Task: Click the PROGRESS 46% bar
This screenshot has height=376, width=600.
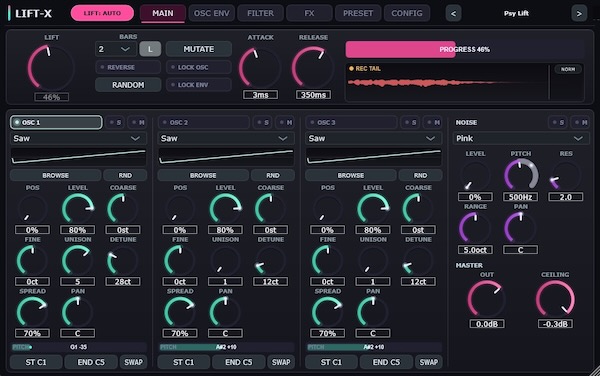Action: (465, 49)
